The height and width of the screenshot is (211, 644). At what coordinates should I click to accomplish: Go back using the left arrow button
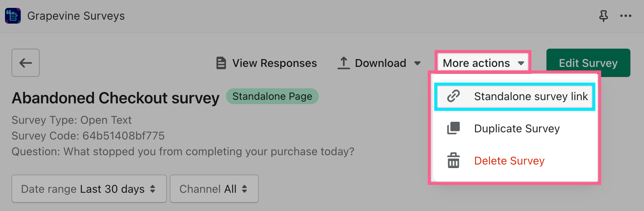coord(25,63)
